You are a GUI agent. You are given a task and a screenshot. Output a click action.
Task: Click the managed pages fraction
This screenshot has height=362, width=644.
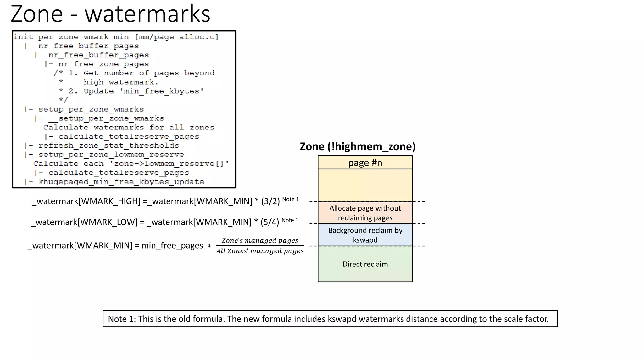[260, 246]
